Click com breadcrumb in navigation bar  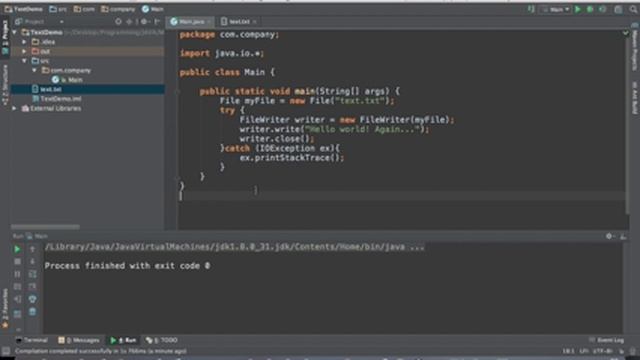(84, 9)
